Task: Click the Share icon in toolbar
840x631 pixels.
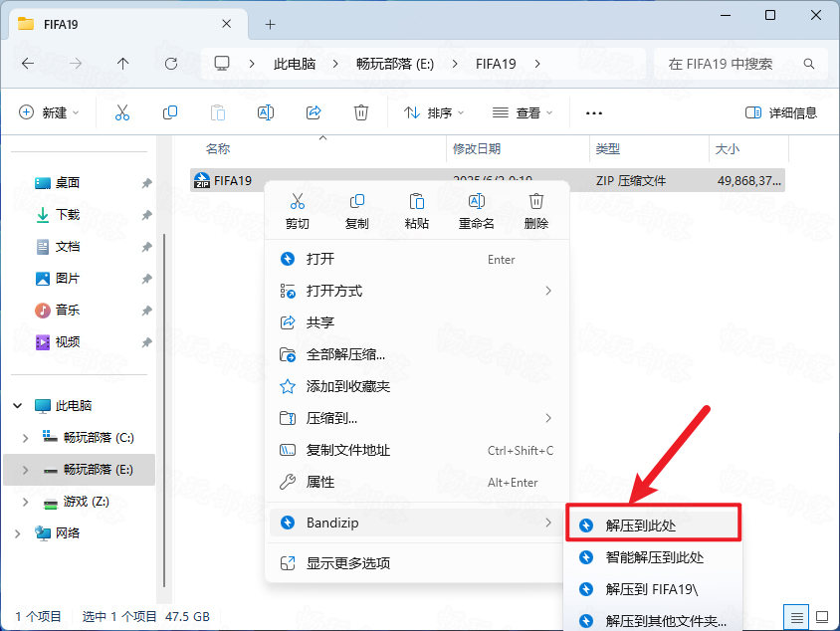Action: coord(314,112)
